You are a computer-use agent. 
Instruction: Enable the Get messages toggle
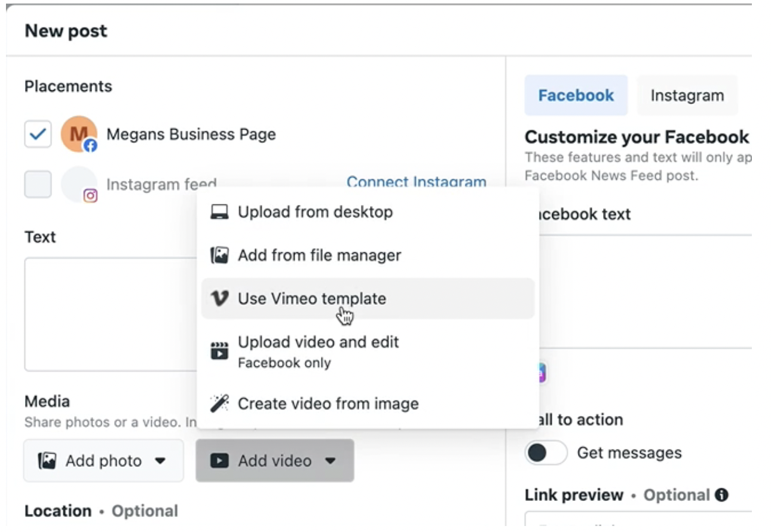[x=546, y=452]
